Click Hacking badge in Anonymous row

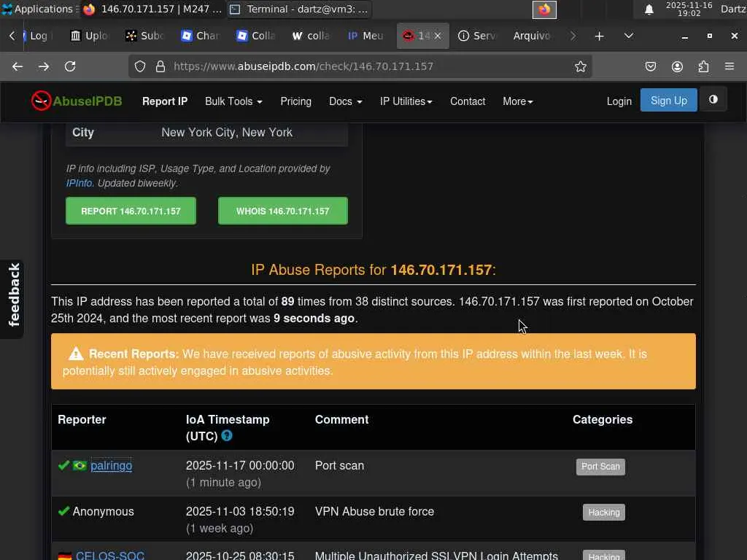click(x=603, y=513)
